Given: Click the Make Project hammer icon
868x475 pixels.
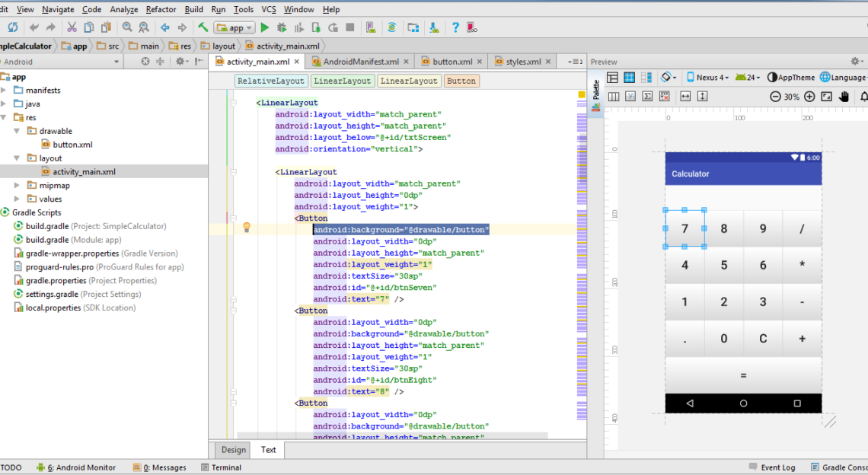Looking at the screenshot, I should 203,27.
